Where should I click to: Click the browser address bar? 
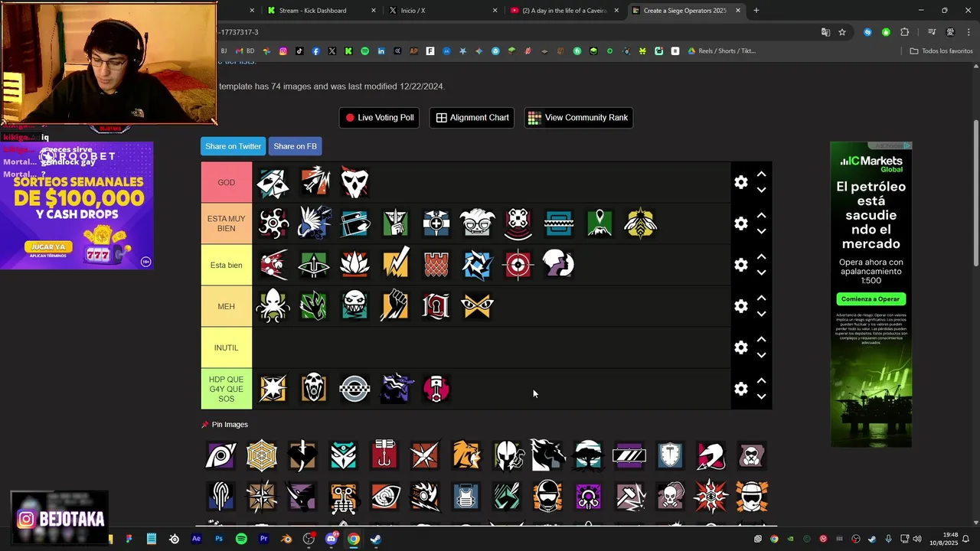pyautogui.click(x=513, y=32)
